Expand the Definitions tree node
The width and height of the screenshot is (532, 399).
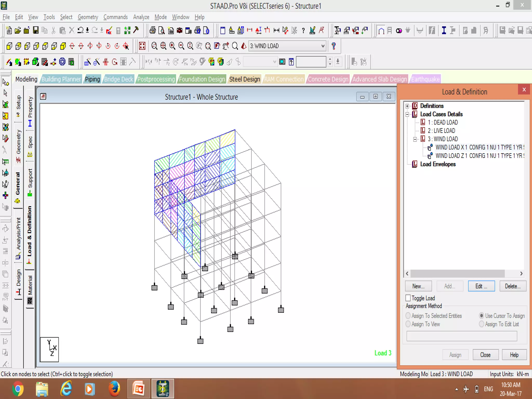407,106
